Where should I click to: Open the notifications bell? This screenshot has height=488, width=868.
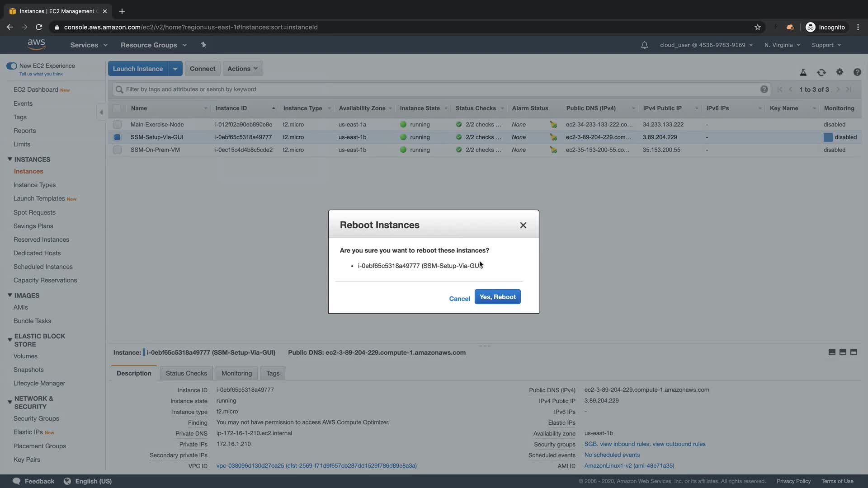644,45
